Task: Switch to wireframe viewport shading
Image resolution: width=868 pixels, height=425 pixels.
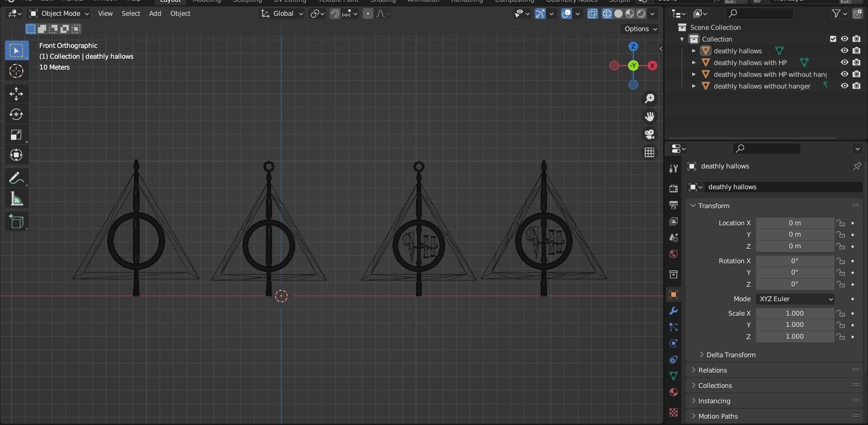Action: coord(607,14)
